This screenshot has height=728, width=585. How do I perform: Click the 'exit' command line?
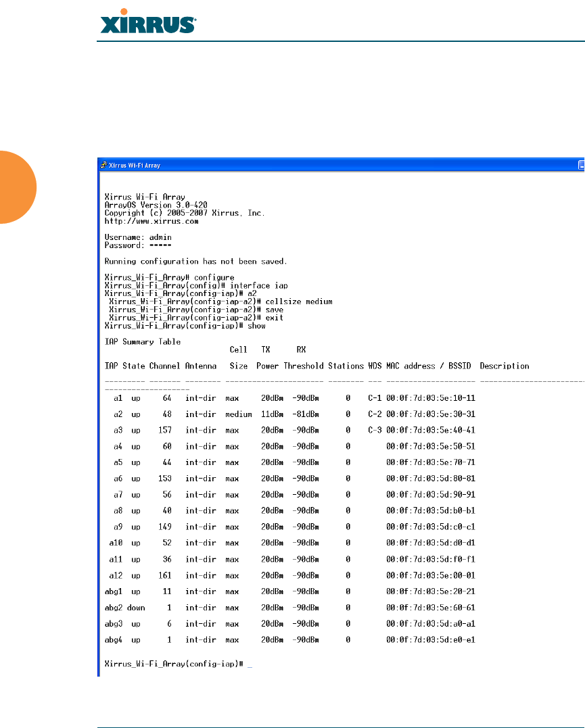196,318
